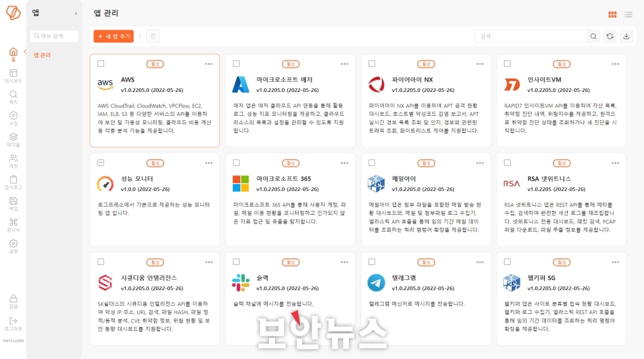Open the 메일아이 card more-options menu
Screen dimensions: 644x359
pos(480,163)
